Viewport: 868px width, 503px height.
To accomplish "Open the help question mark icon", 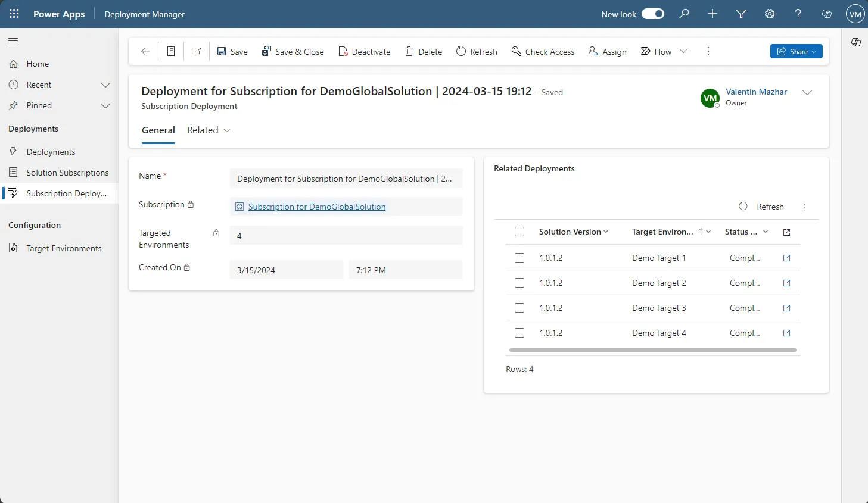I will pos(798,14).
